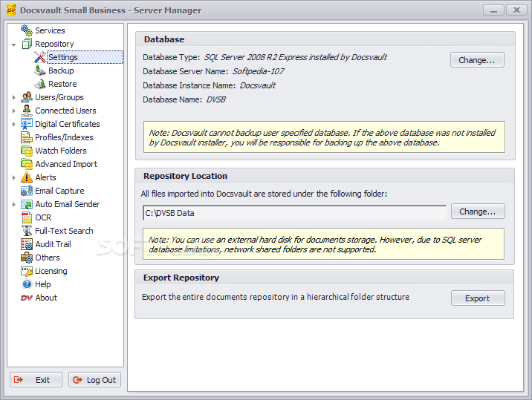Click the Connected Users icon

coord(27,111)
